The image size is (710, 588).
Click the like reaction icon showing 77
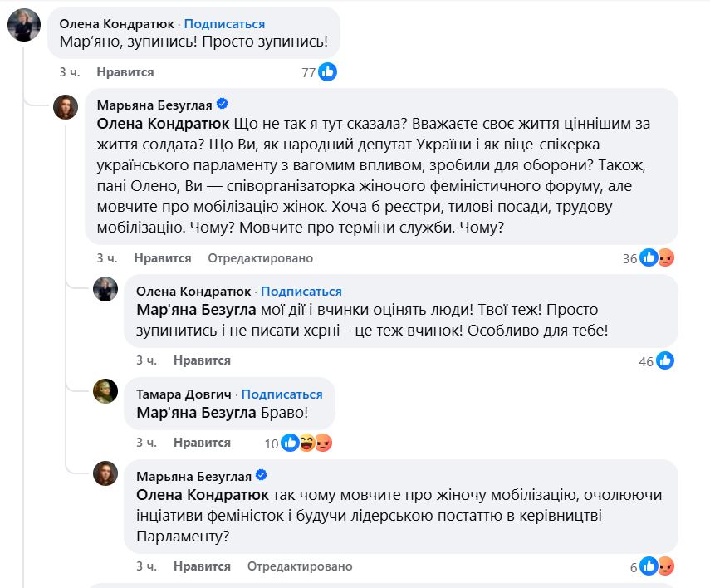(x=328, y=72)
